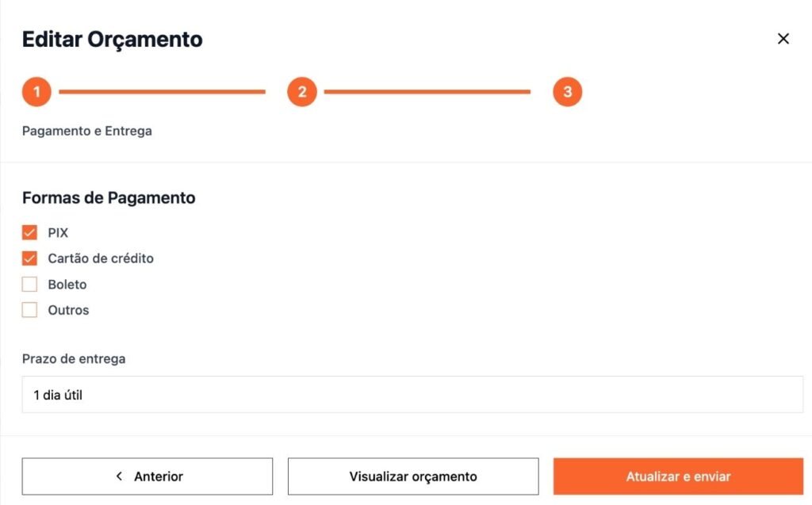812x505 pixels.
Task: Click the Boleto label text
Action: click(67, 285)
